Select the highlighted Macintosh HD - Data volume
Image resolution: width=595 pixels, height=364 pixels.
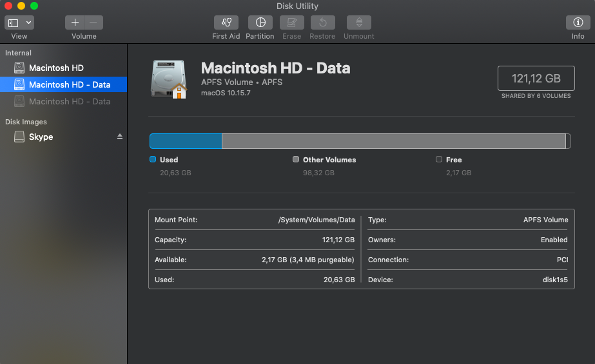tap(70, 84)
